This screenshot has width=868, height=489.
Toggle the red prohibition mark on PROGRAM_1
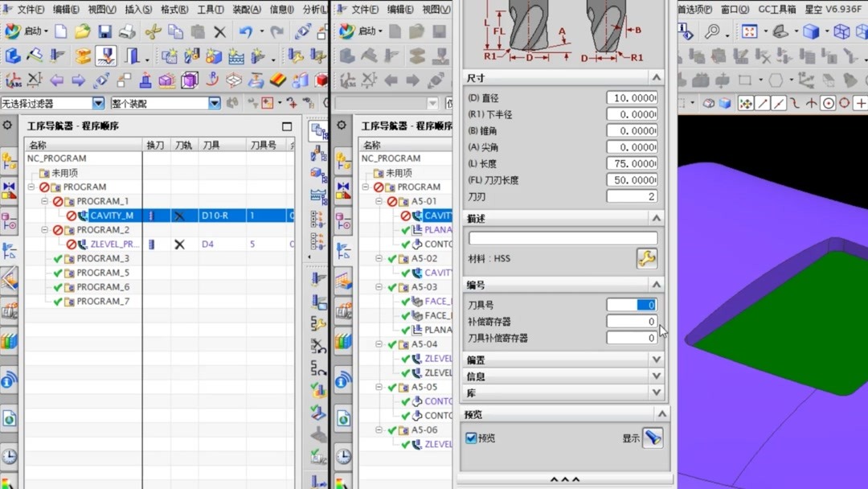(x=57, y=201)
